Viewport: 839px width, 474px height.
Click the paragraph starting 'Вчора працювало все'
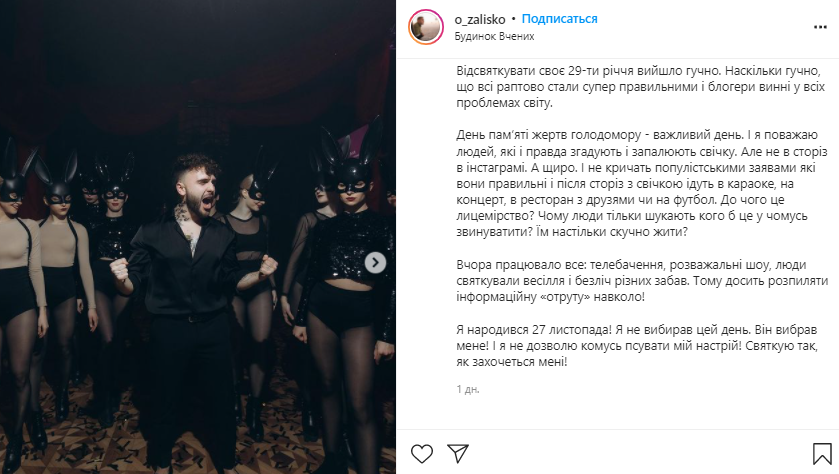642,280
